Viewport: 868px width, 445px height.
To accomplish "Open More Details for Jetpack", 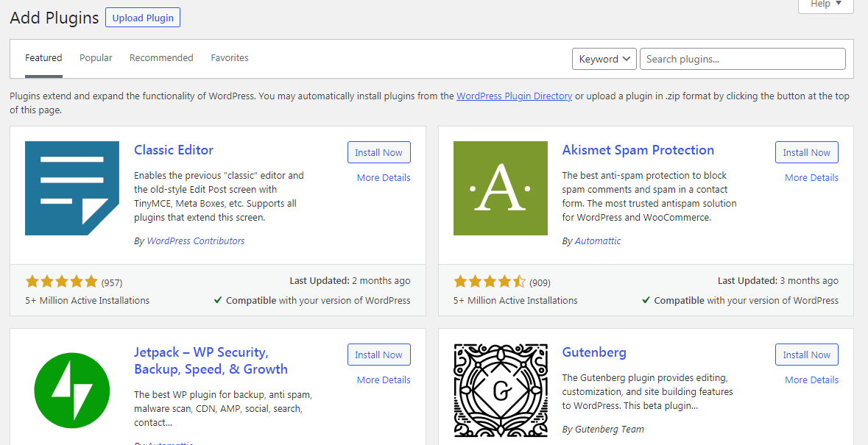I will (x=384, y=380).
